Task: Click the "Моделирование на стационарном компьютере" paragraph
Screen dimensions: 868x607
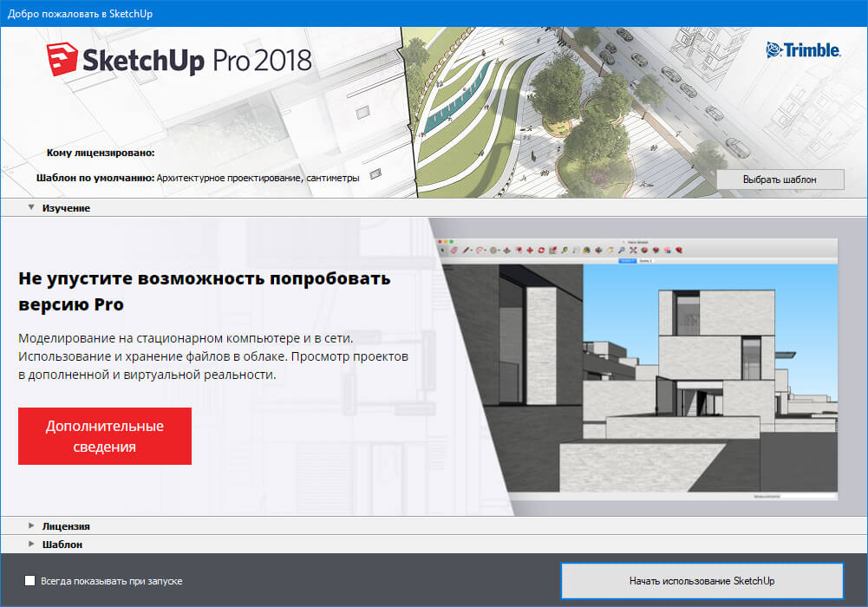Action: tap(213, 356)
